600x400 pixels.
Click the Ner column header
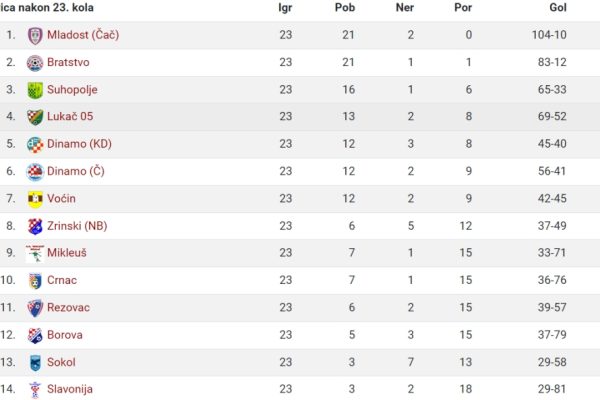tap(404, 8)
